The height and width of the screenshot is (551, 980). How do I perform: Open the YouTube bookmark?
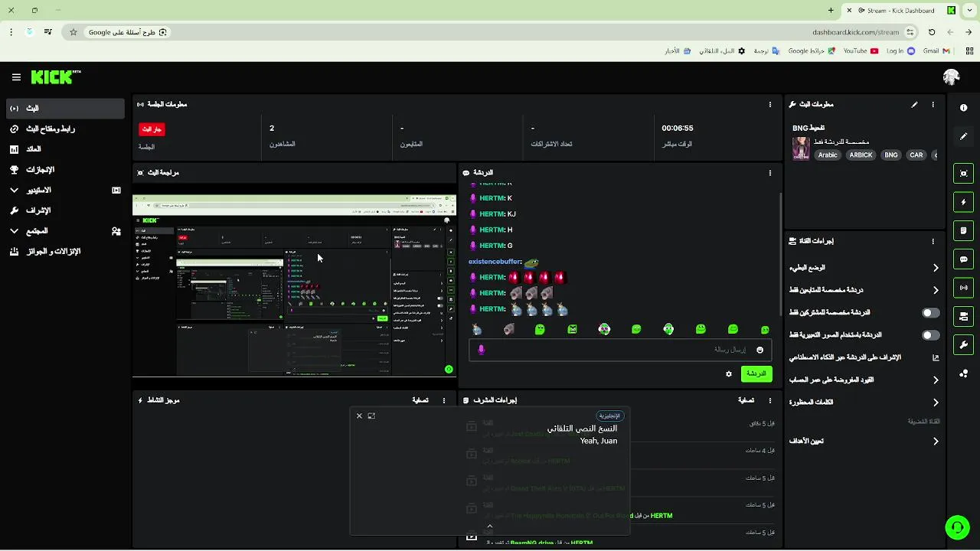(861, 51)
